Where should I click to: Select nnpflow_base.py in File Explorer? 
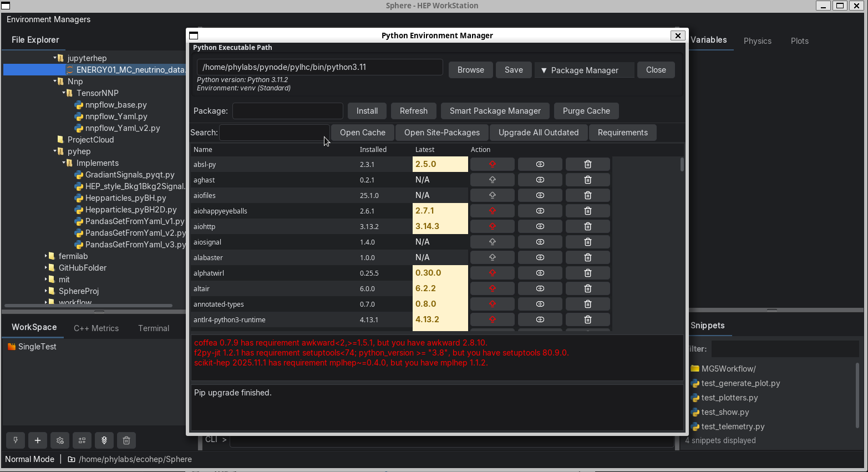point(116,105)
